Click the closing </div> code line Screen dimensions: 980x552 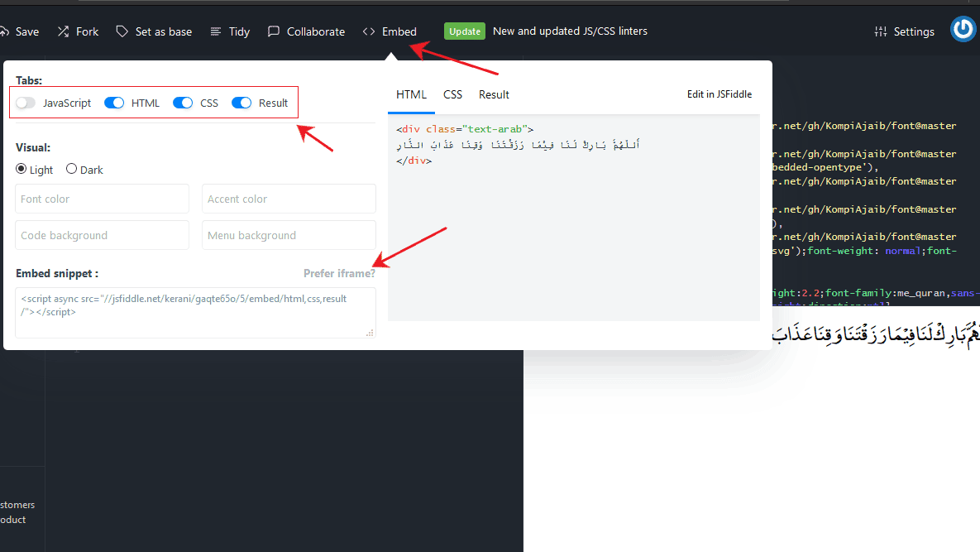tap(414, 161)
